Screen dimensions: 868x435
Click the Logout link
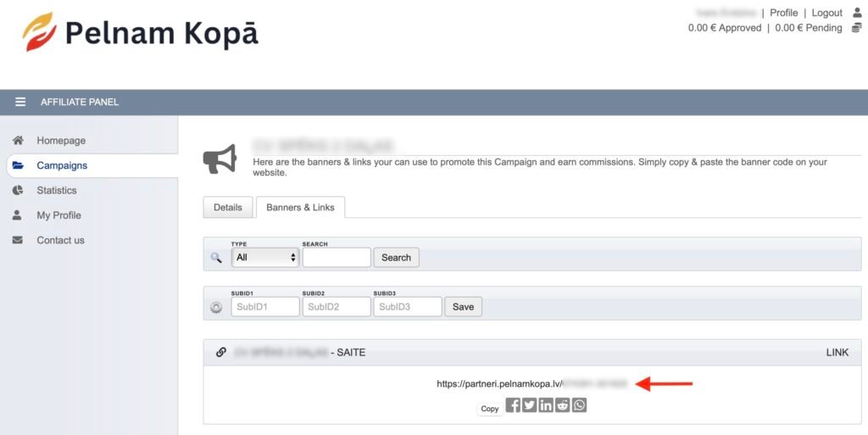pos(826,13)
